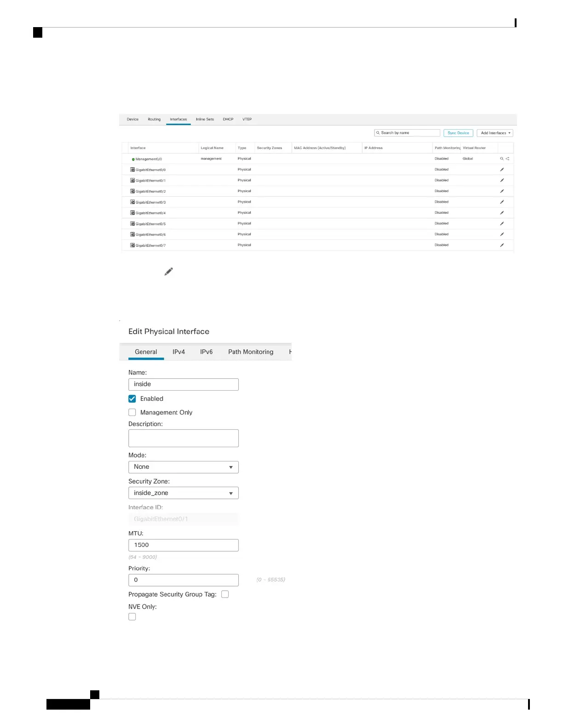Screen dimensions: 563x728
Task: Open the Add Interfaces dropdown
Action: click(495, 133)
